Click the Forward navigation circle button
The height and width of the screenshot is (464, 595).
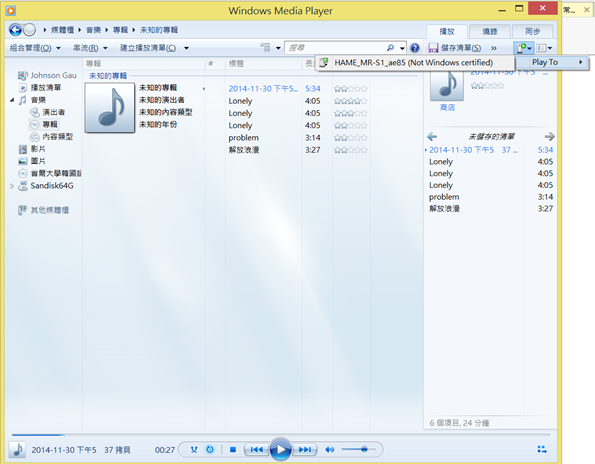29,30
